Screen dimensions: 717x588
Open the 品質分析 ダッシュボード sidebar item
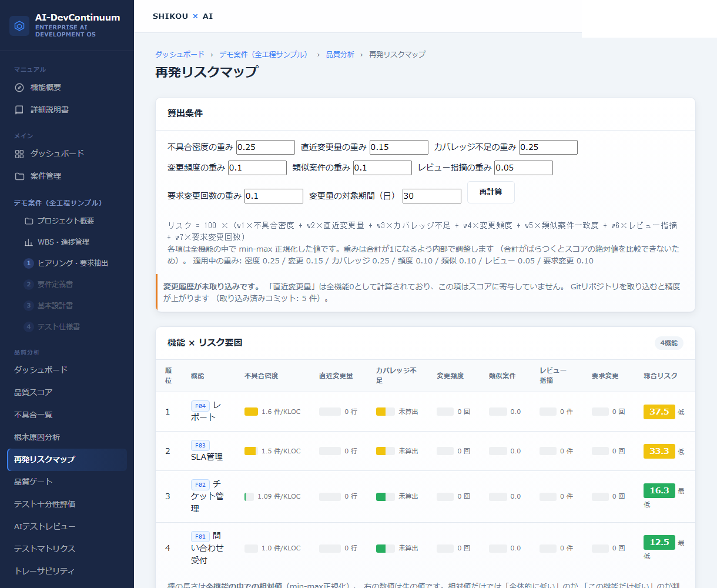point(67,370)
